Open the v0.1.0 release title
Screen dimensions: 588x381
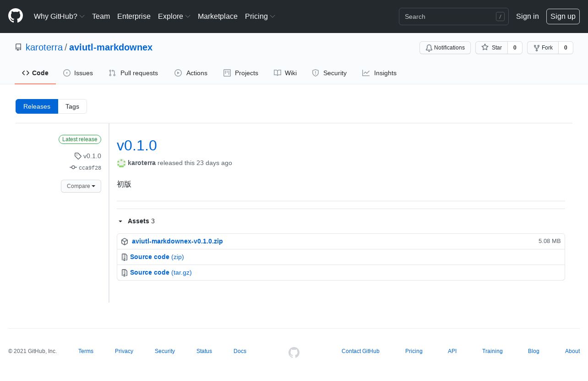[x=137, y=145]
